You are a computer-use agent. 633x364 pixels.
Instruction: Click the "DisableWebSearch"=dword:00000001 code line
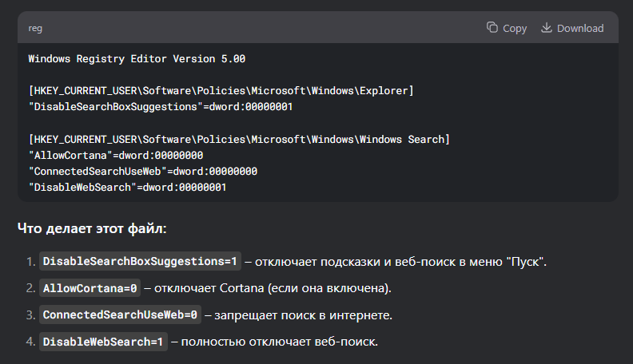[127, 188]
